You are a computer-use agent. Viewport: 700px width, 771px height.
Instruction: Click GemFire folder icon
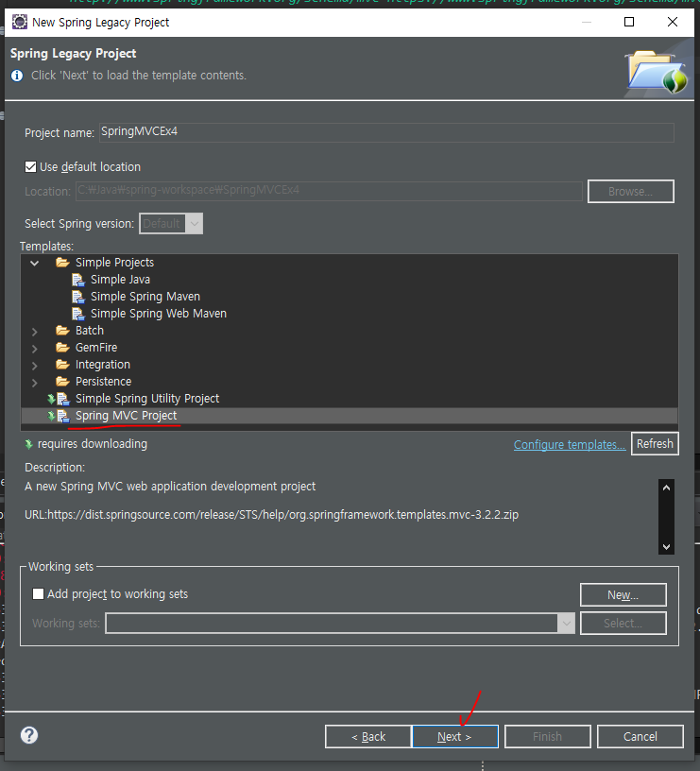click(x=62, y=348)
